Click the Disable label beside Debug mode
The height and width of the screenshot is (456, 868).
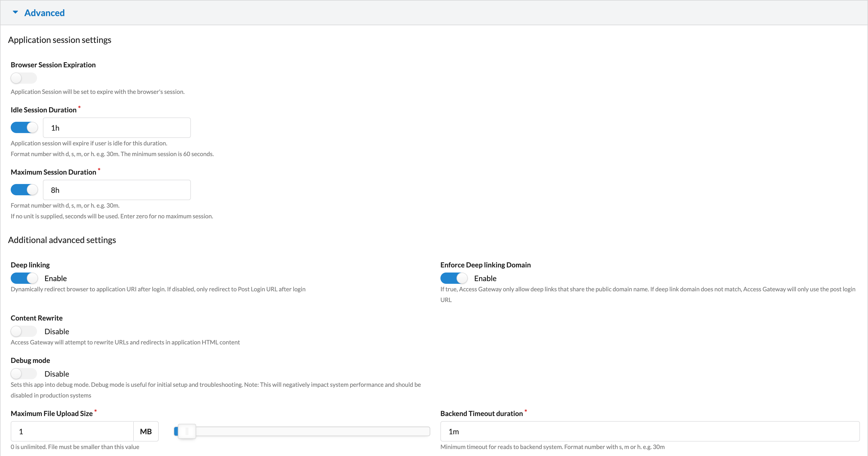(57, 374)
